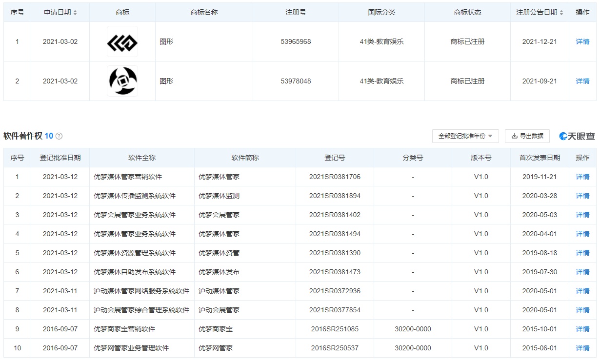
Task: Select registration number 2021SR0377854
Action: coord(335,310)
